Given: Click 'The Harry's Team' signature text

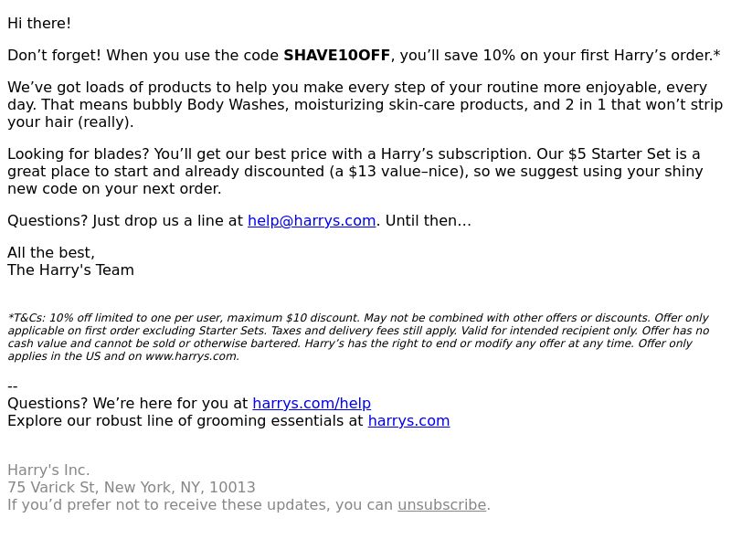Looking at the screenshot, I should pos(71,270).
